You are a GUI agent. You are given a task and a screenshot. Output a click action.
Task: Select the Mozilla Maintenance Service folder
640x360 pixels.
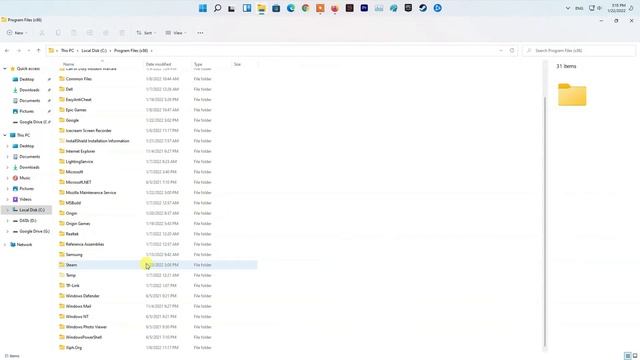coord(91,193)
